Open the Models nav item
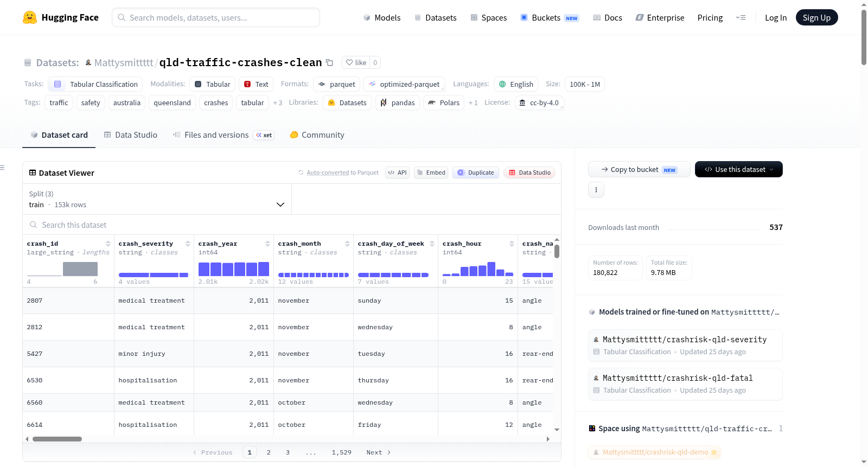Viewport: 868px width, 467px height. coord(382,17)
